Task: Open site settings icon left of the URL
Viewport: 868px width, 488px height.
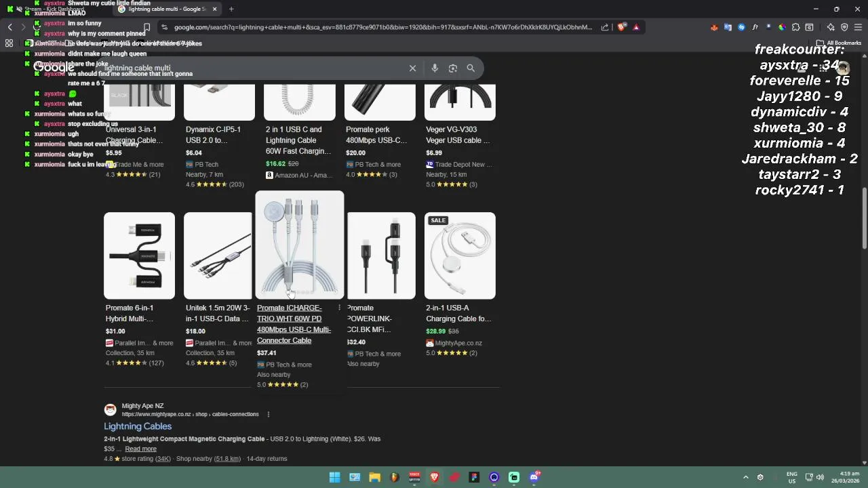Action: (164, 27)
